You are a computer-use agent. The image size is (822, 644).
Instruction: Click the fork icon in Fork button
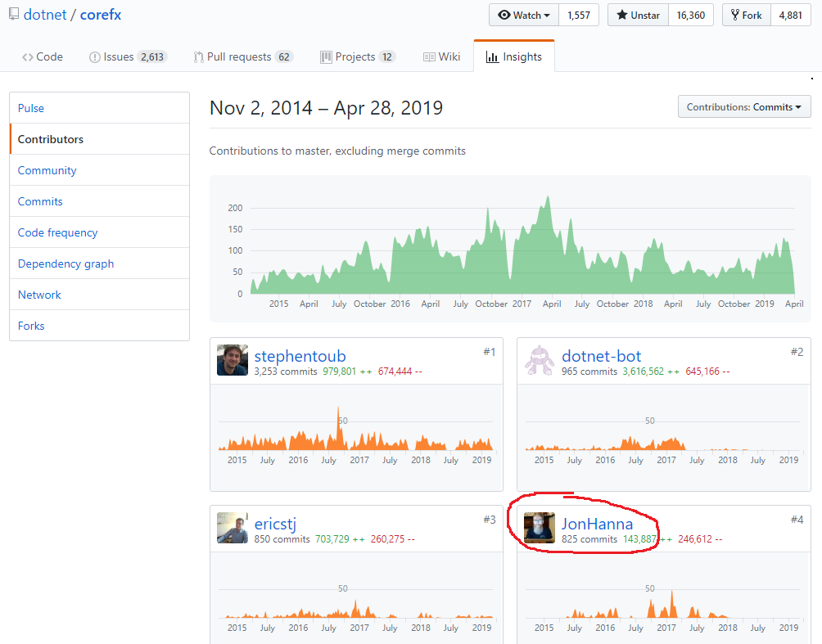tap(735, 15)
